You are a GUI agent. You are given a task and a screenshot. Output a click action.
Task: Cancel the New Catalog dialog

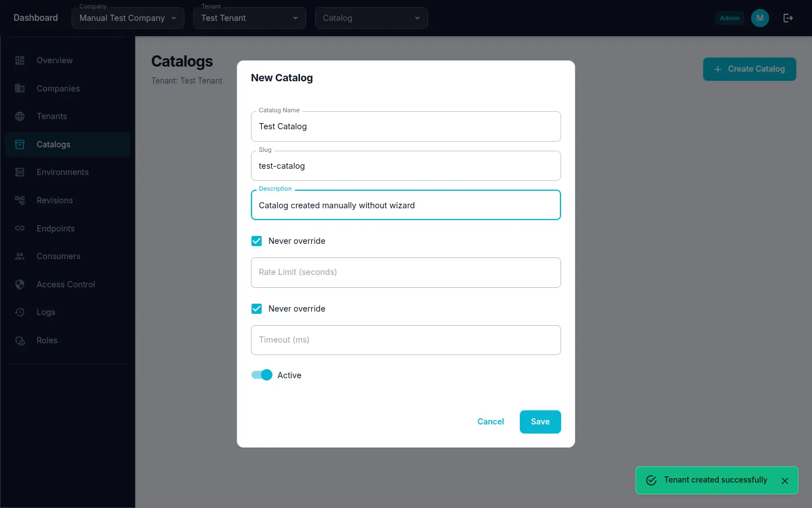[x=490, y=422]
